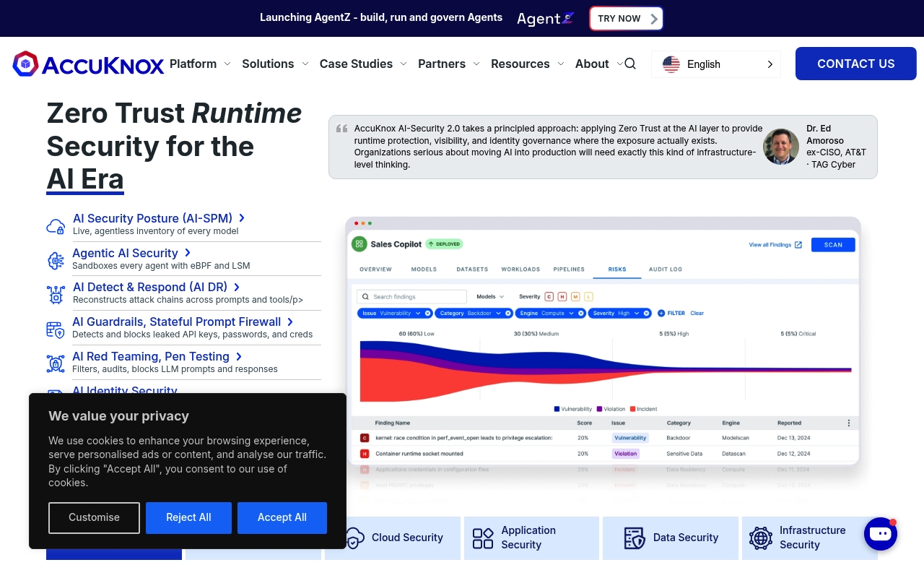Screen dimensions: 924x578
Task: Click the TRY NOW button
Action: (627, 19)
